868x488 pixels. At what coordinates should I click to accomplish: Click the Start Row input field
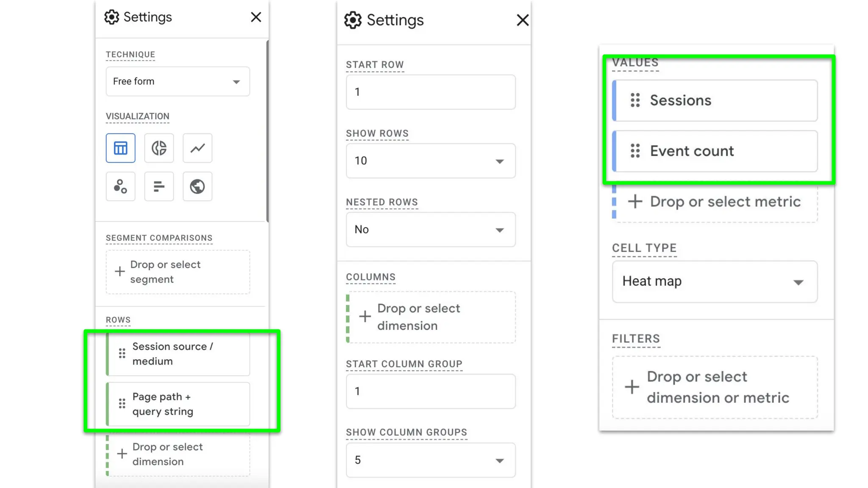pyautogui.click(x=430, y=92)
